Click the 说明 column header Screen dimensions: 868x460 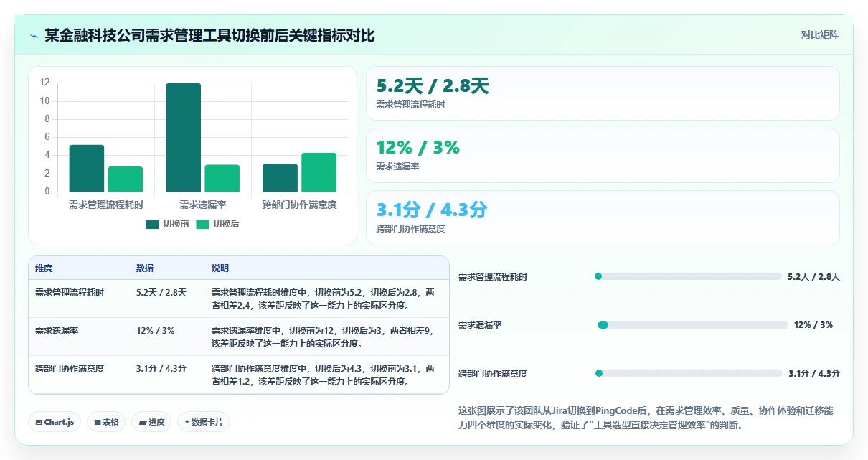click(220, 268)
